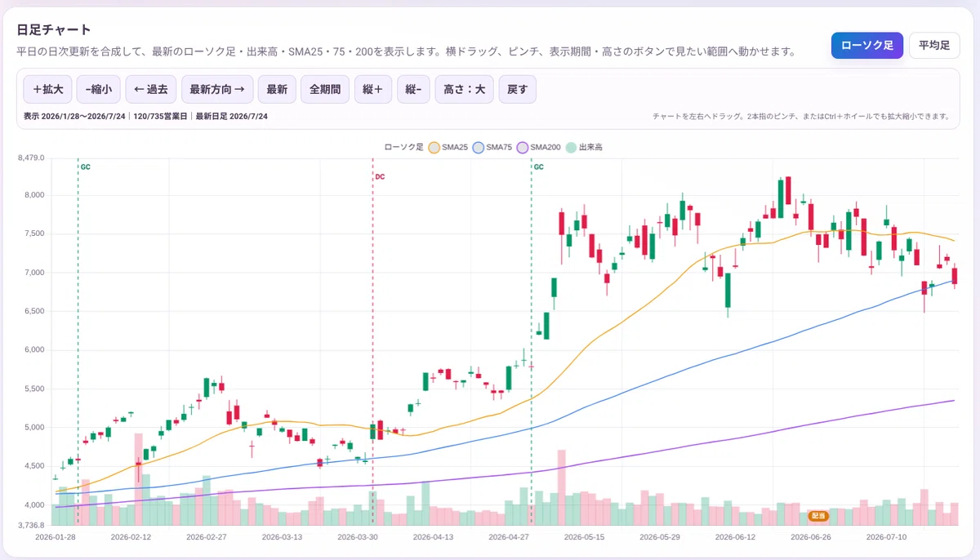Click the 2026-06-26 x-axis date label
Screen dimensions: 980x560
click(811, 537)
